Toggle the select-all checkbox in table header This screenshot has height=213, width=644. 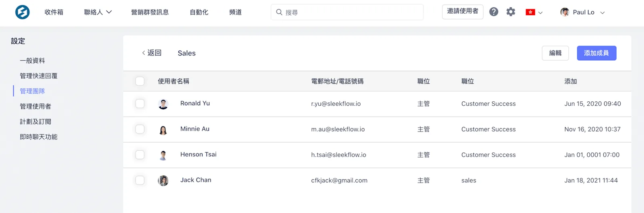click(x=140, y=81)
